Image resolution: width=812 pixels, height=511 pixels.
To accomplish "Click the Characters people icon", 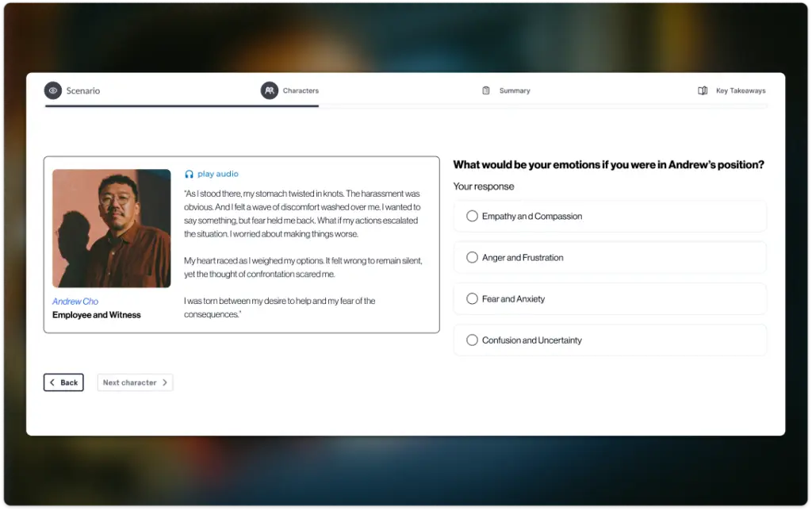I will click(270, 90).
